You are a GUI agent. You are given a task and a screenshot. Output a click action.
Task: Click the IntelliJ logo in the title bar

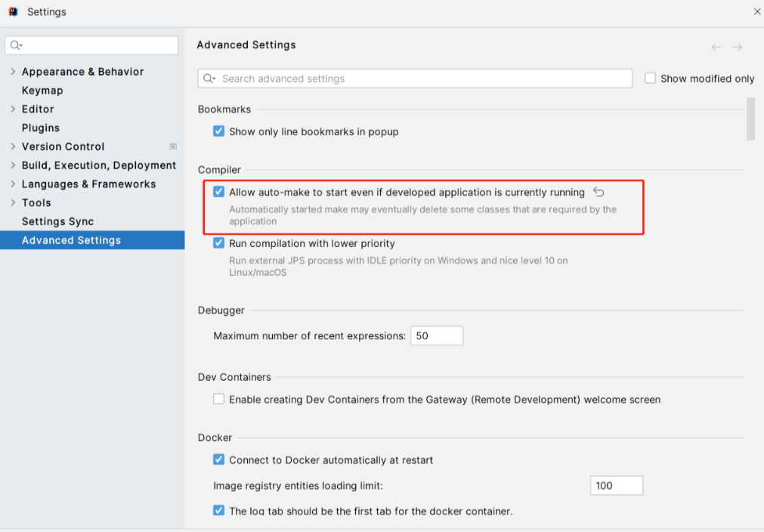(x=13, y=11)
